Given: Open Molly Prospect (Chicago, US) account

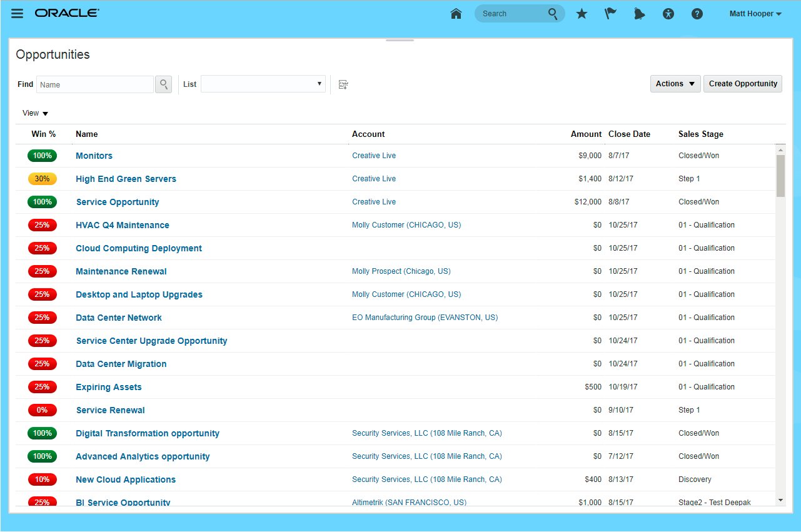Looking at the screenshot, I should 401,271.
